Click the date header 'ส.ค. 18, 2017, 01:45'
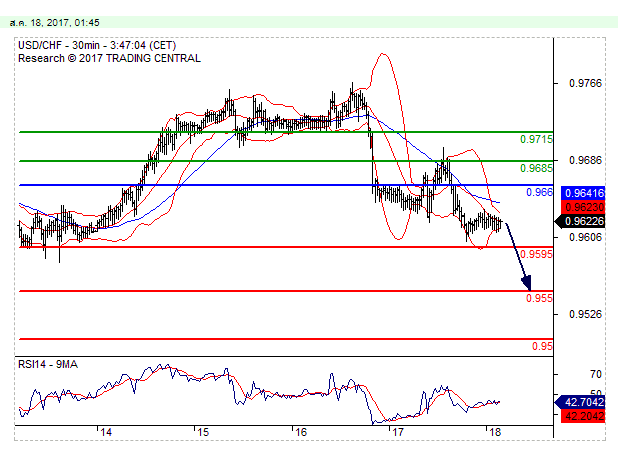This screenshot has height=450, width=618. pos(54,23)
